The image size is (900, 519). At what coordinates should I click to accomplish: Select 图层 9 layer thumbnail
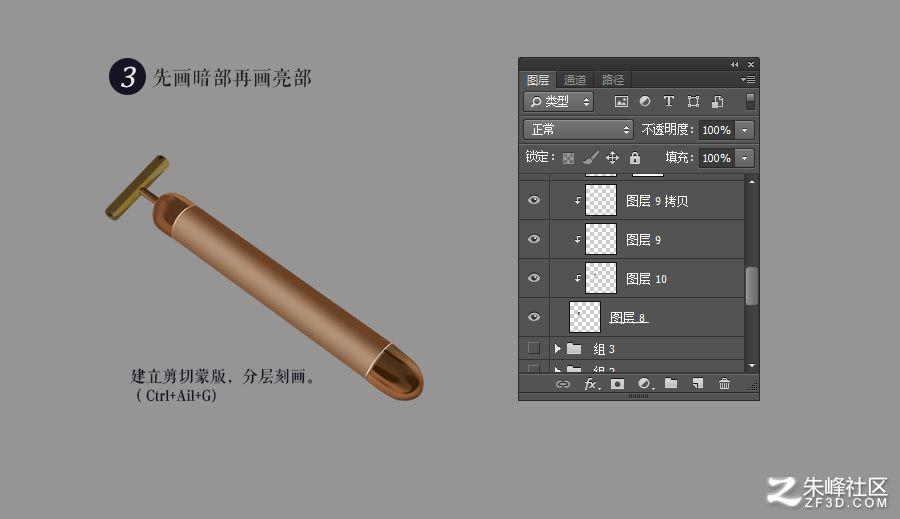(x=601, y=239)
